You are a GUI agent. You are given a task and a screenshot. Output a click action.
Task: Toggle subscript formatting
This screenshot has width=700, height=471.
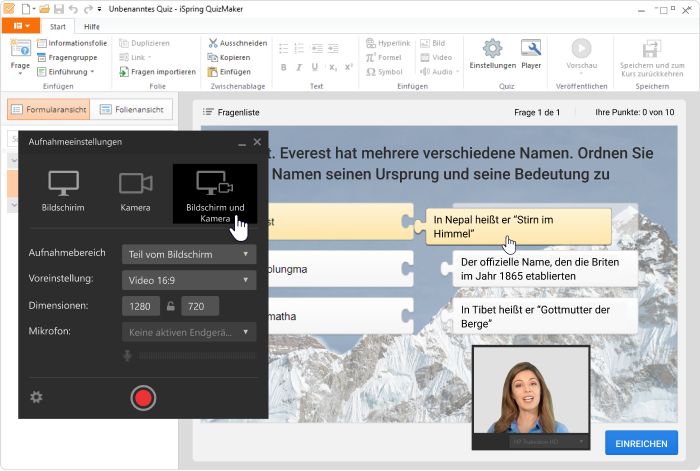pyautogui.click(x=333, y=67)
